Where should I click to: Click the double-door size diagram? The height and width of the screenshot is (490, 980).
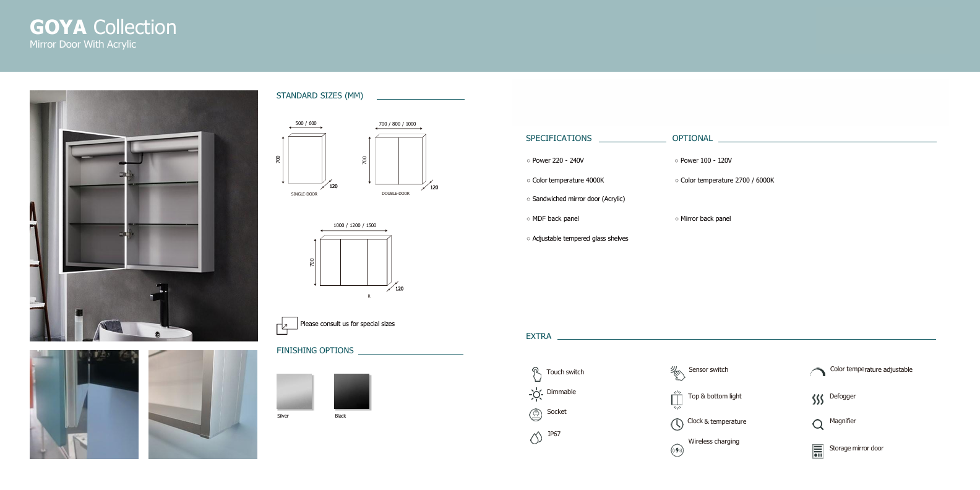point(400,160)
